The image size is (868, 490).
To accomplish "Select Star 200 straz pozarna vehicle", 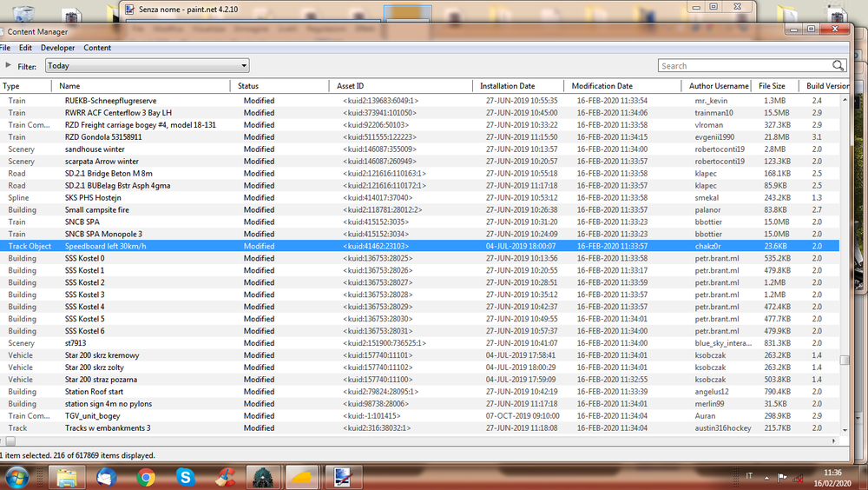I will coord(419,380).
